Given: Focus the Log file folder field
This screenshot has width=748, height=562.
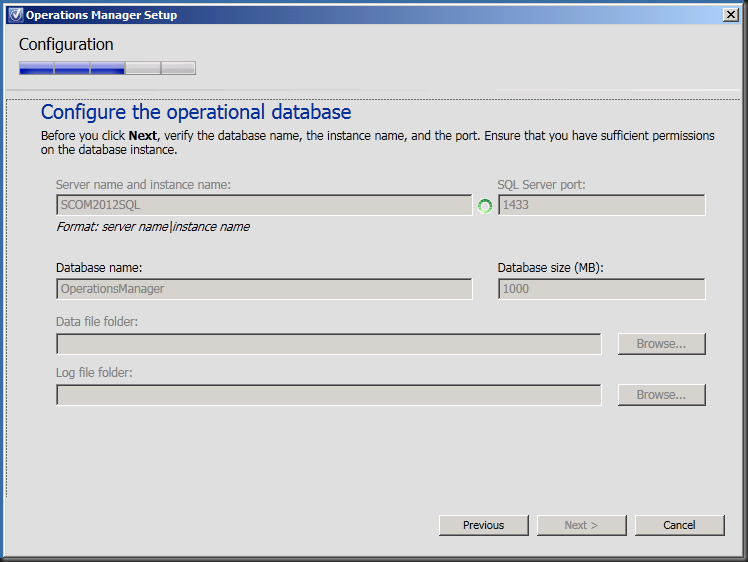Looking at the screenshot, I should pos(328,395).
